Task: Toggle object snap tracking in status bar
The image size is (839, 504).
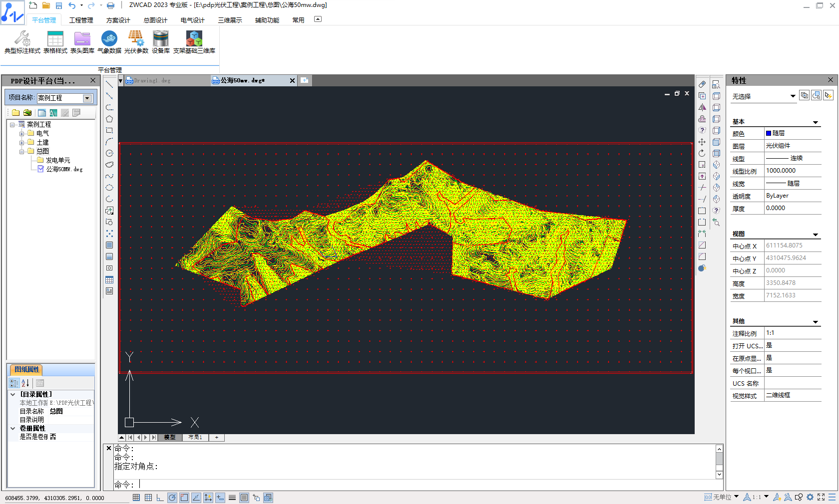Action: 196,498
